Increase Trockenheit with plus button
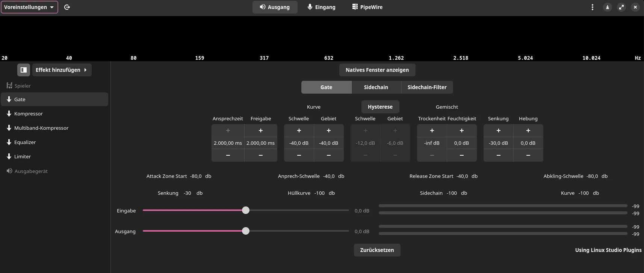644x273 pixels. click(x=432, y=130)
